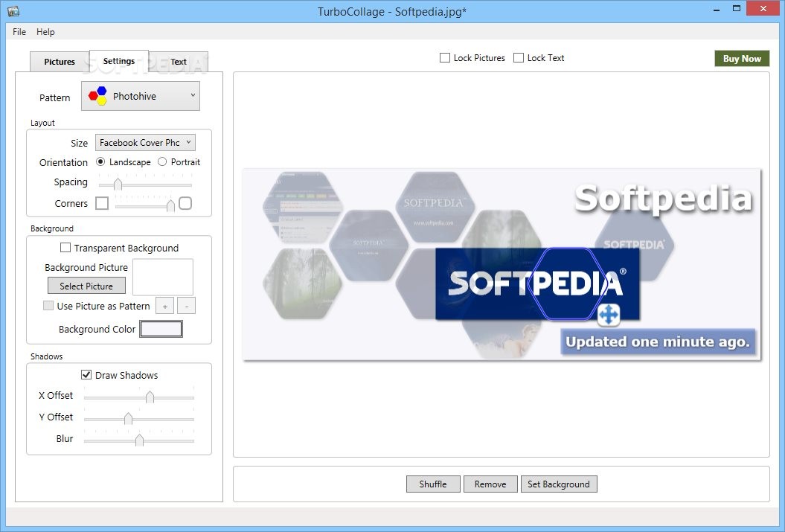This screenshot has width=785, height=532.
Task: Click the rounded corners icon
Action: point(185,203)
